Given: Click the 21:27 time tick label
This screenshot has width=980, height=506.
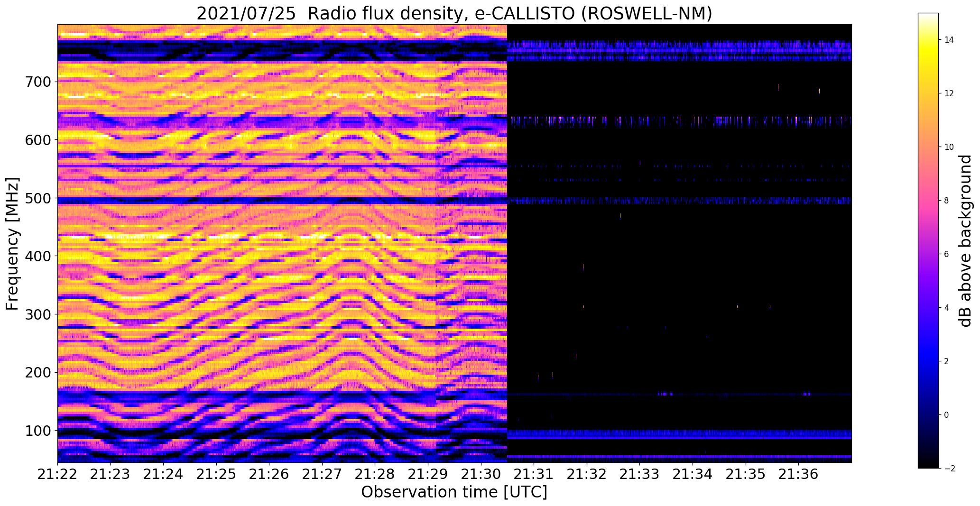Looking at the screenshot, I should tap(323, 474).
